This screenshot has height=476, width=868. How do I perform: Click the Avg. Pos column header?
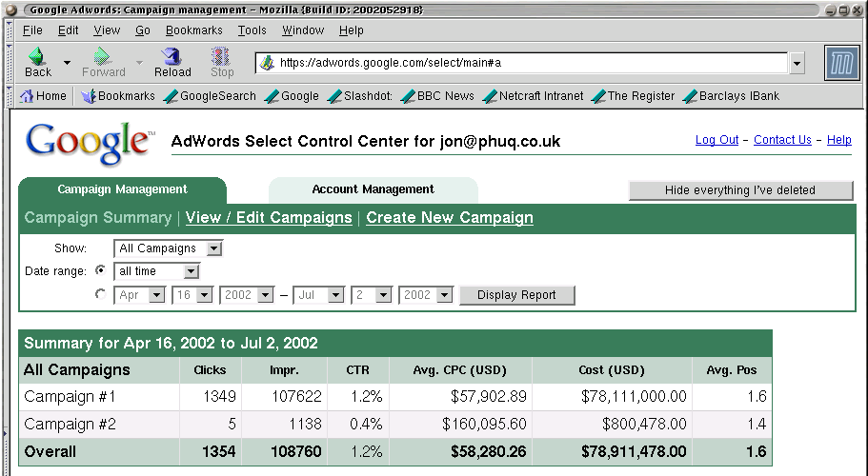tap(731, 370)
